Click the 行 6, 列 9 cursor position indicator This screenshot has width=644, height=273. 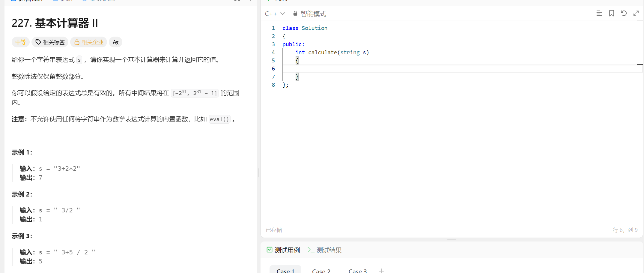pos(625,230)
